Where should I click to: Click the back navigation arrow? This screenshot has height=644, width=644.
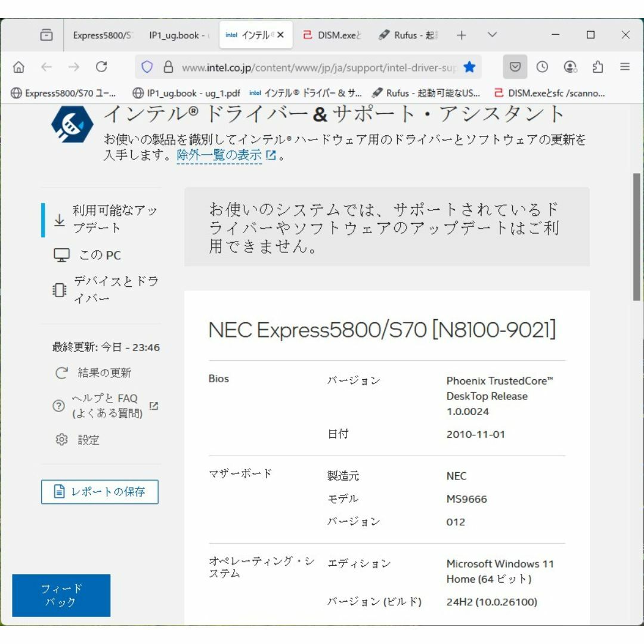coord(47,67)
